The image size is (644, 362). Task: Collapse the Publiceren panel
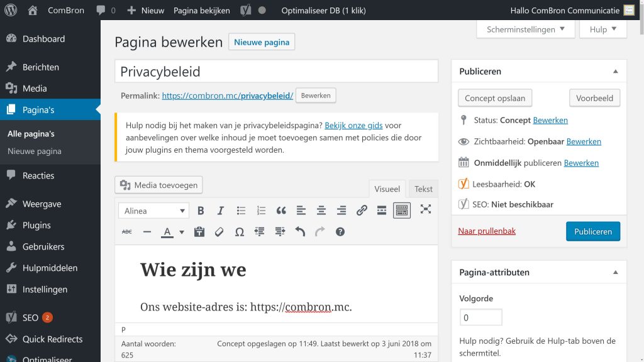(615, 71)
